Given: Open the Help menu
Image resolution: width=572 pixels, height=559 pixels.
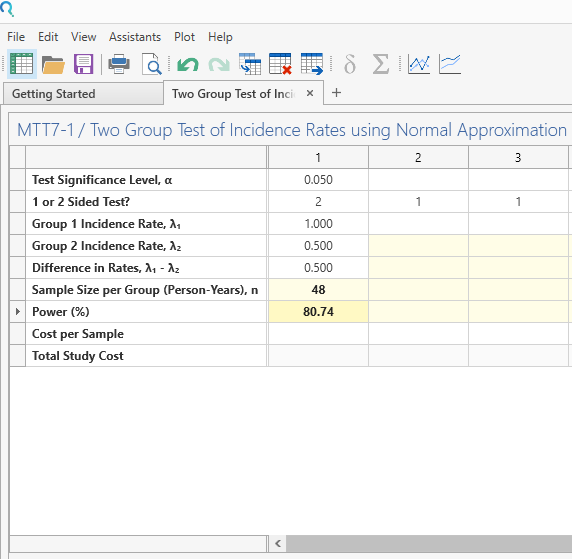Looking at the screenshot, I should (220, 37).
